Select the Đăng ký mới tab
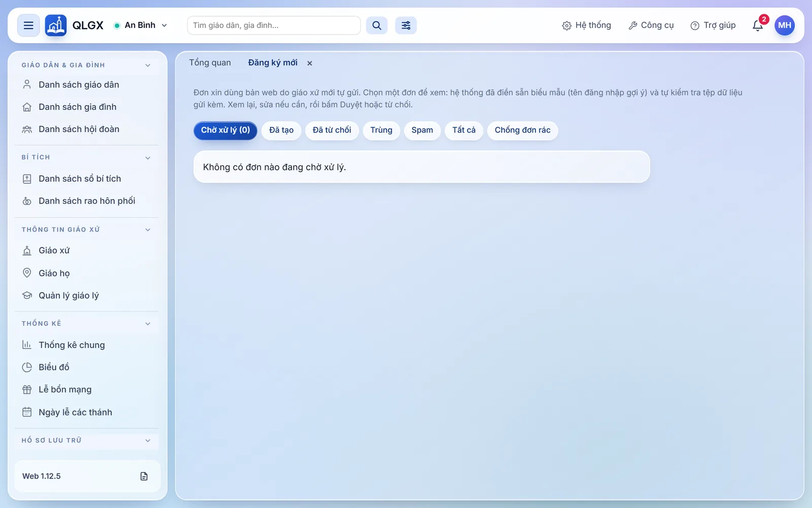The width and height of the screenshot is (812, 508). coord(273,62)
